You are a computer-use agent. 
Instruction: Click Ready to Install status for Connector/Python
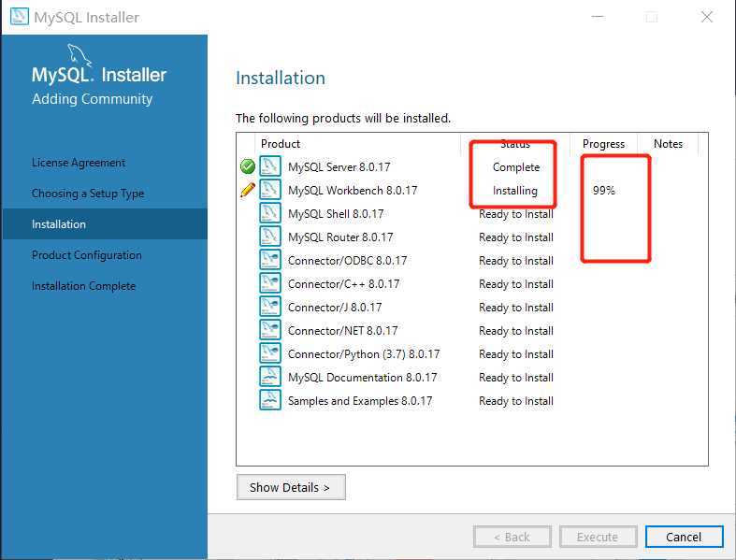coord(516,354)
